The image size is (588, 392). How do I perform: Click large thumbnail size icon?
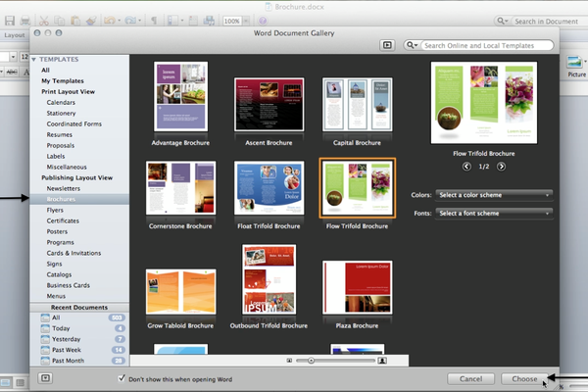(x=382, y=361)
